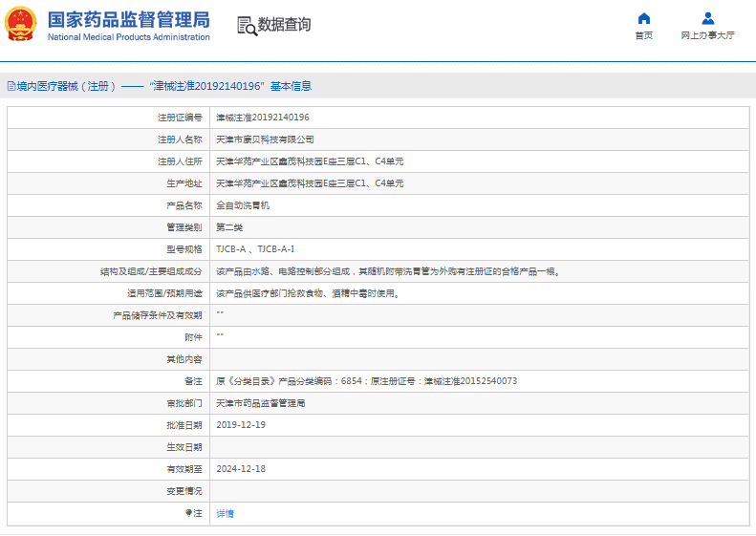Image resolution: width=756 pixels, height=536 pixels.
Task: Open the 数据查询 heading text
Action: 285,25
